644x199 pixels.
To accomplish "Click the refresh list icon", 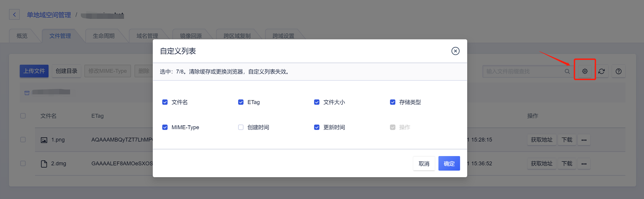I will pos(602,71).
